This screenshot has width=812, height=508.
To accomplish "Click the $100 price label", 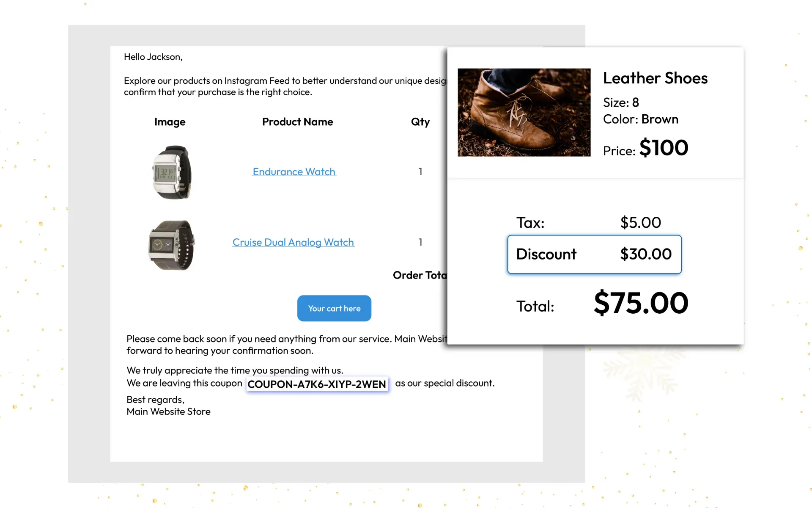I will tap(663, 148).
